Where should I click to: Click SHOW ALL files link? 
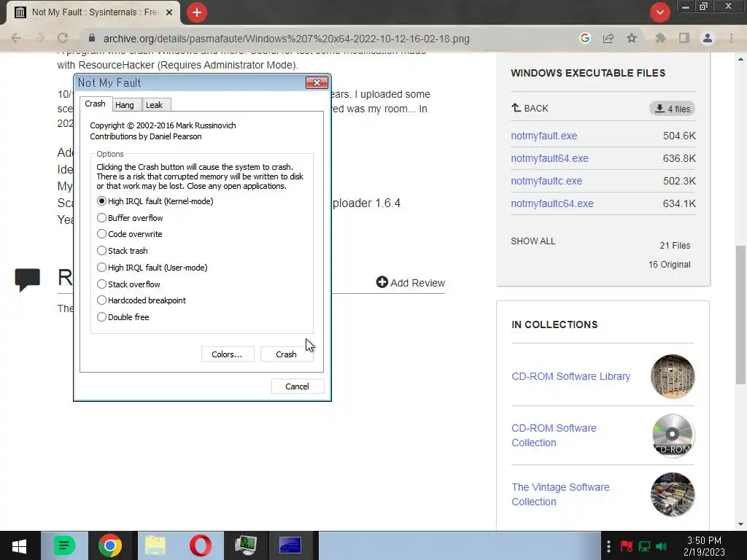pyautogui.click(x=533, y=241)
